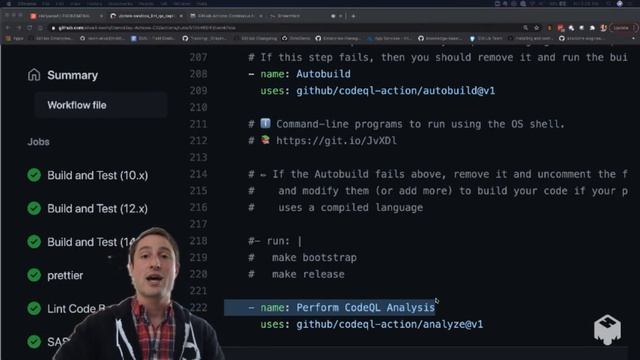Click the github/codeql-action/analyze@v1 text
The width and height of the screenshot is (640, 360).
tap(389, 324)
